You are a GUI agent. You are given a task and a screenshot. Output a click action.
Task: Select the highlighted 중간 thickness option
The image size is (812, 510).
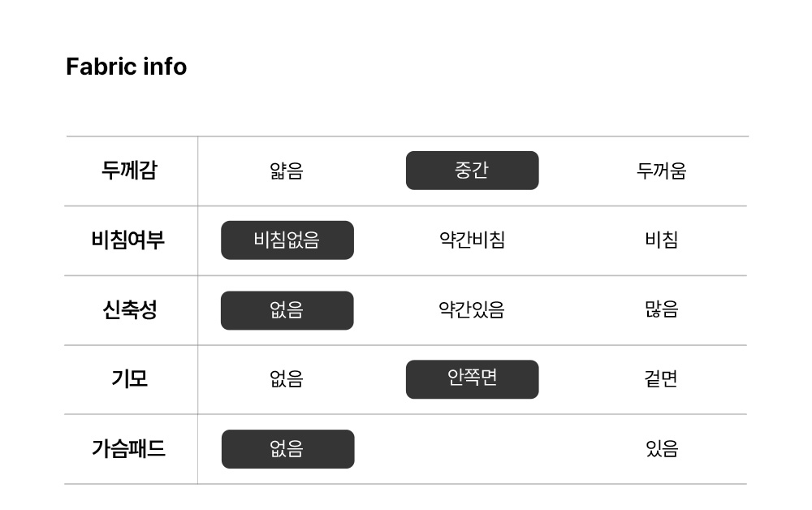coord(472,171)
